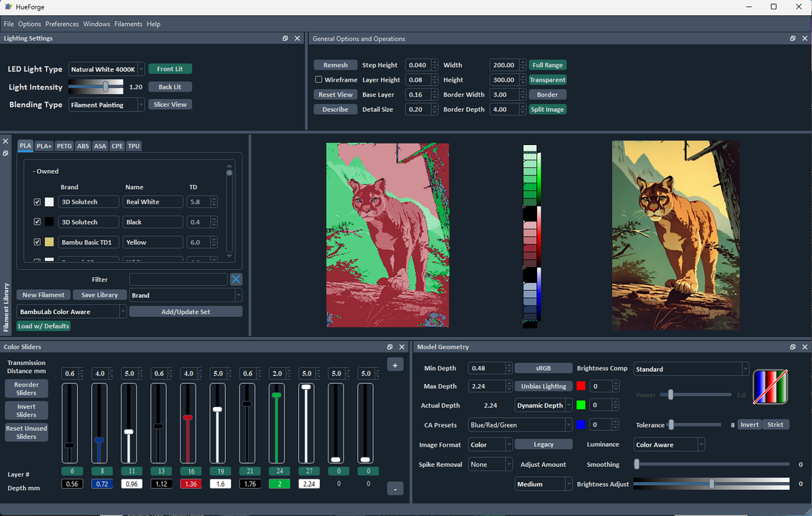The width and height of the screenshot is (812, 516).
Task: Click the Remesh button
Action: pyautogui.click(x=335, y=64)
